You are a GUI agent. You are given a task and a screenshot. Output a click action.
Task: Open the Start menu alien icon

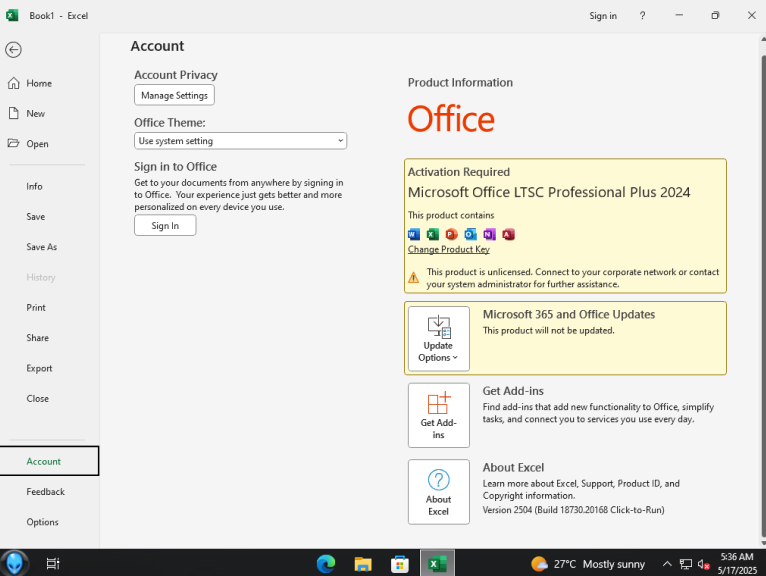tap(14, 563)
